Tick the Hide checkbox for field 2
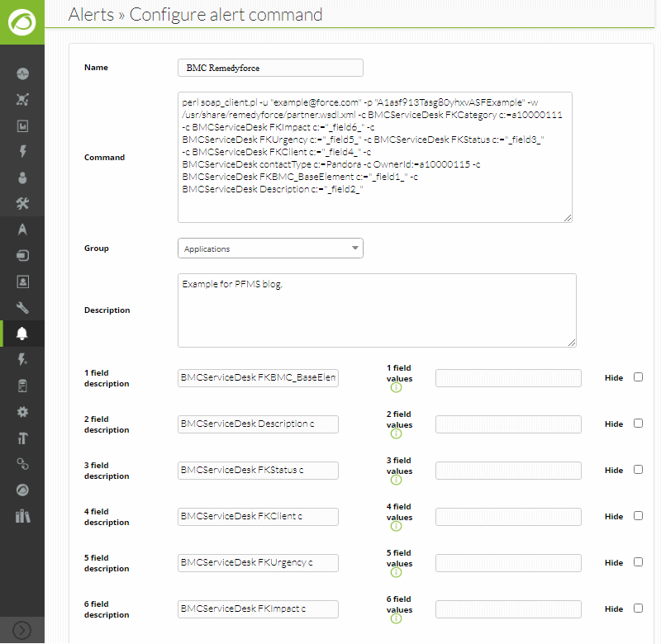Viewport: 661px width, 644px height. (x=638, y=424)
